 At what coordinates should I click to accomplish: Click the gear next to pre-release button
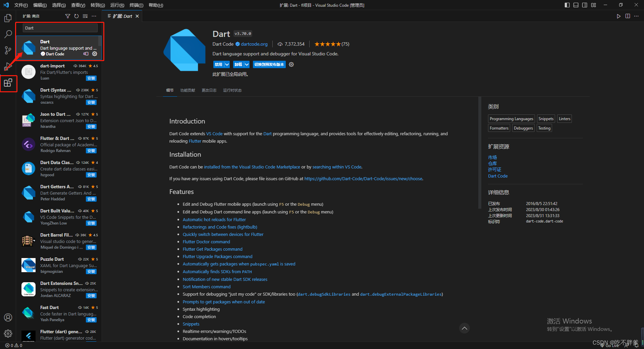[x=291, y=64]
